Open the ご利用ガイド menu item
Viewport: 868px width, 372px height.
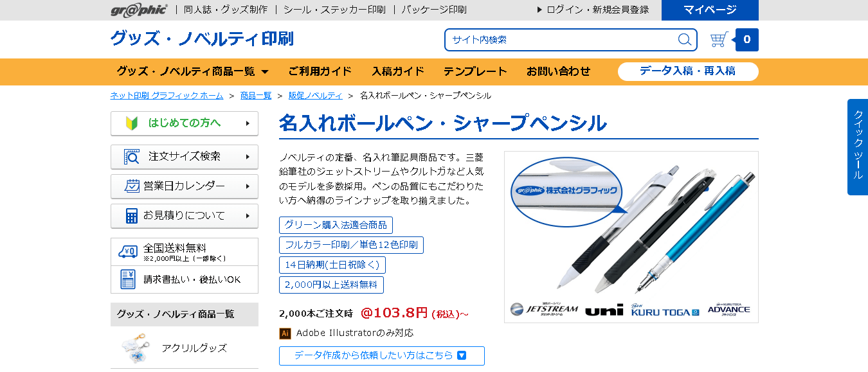(x=320, y=71)
